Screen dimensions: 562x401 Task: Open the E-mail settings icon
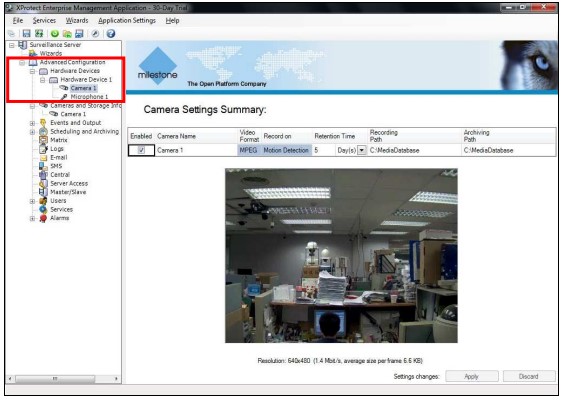pyautogui.click(x=43, y=158)
